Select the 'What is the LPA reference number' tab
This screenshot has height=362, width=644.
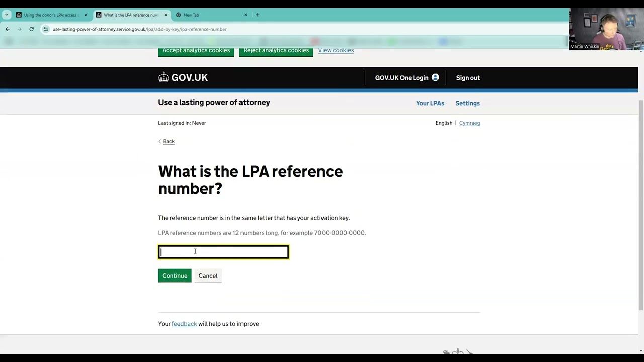point(131,15)
